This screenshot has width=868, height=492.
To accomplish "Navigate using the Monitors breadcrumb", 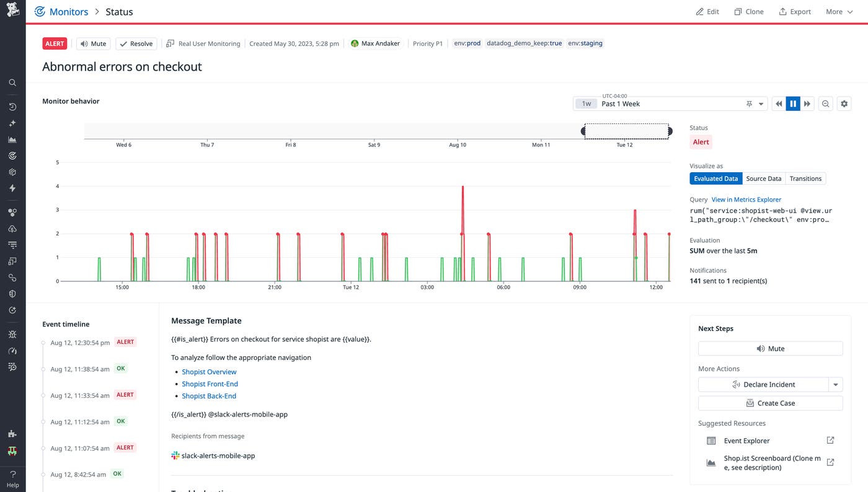I will tap(69, 11).
